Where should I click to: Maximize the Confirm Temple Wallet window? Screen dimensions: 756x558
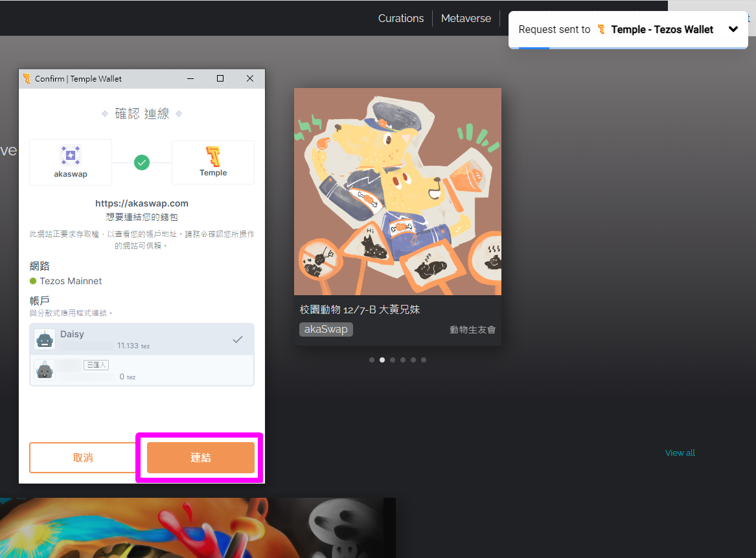220,78
